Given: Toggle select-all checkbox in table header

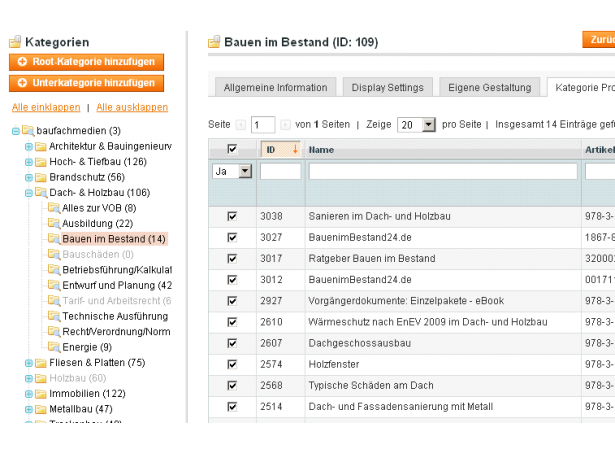Looking at the screenshot, I should pos(232,149).
